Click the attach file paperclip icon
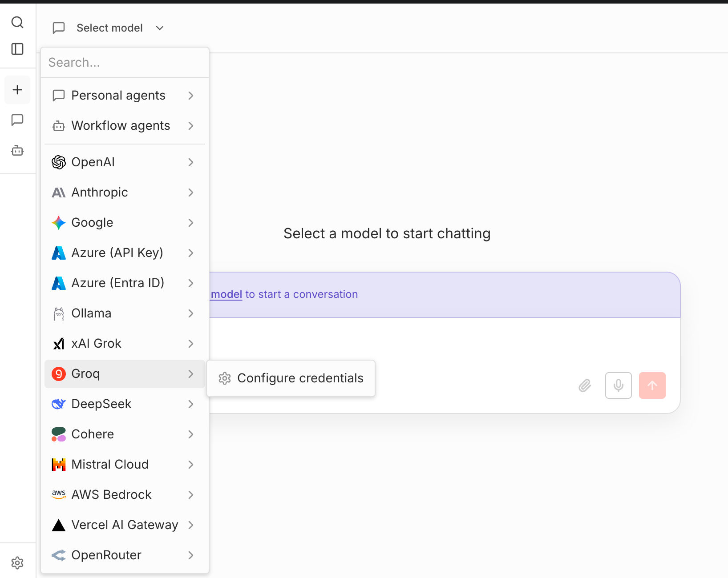 [585, 385]
